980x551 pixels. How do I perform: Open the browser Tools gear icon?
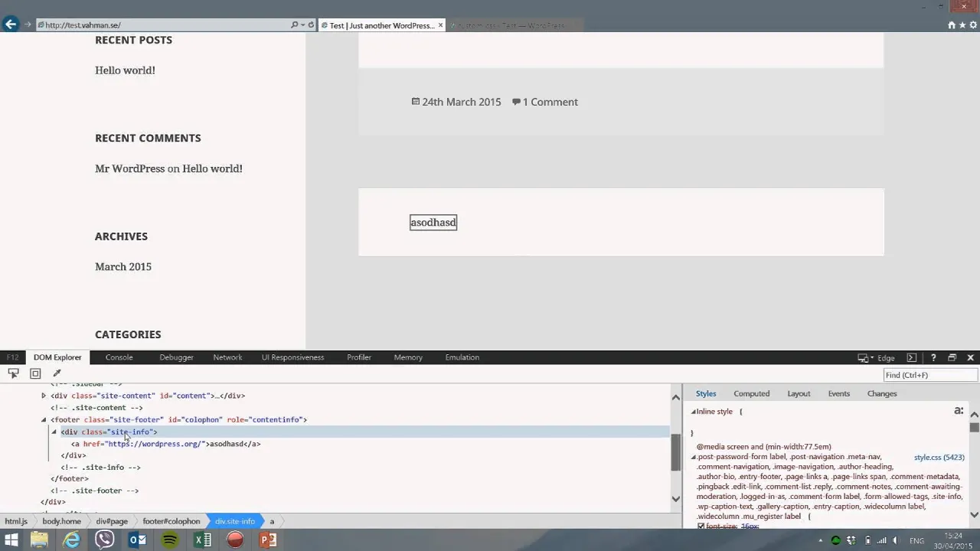point(972,25)
